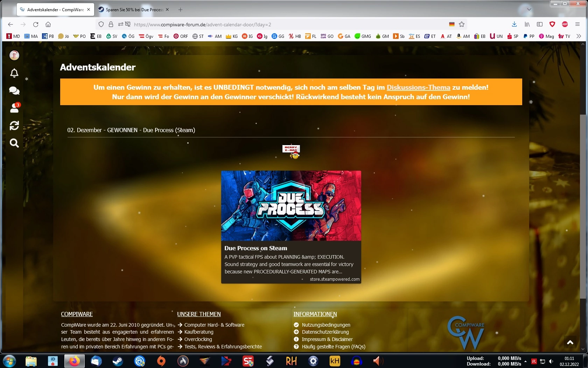Screen dimensions: 588x368
Task: Click the German flag translation icon
Action: [452, 24]
